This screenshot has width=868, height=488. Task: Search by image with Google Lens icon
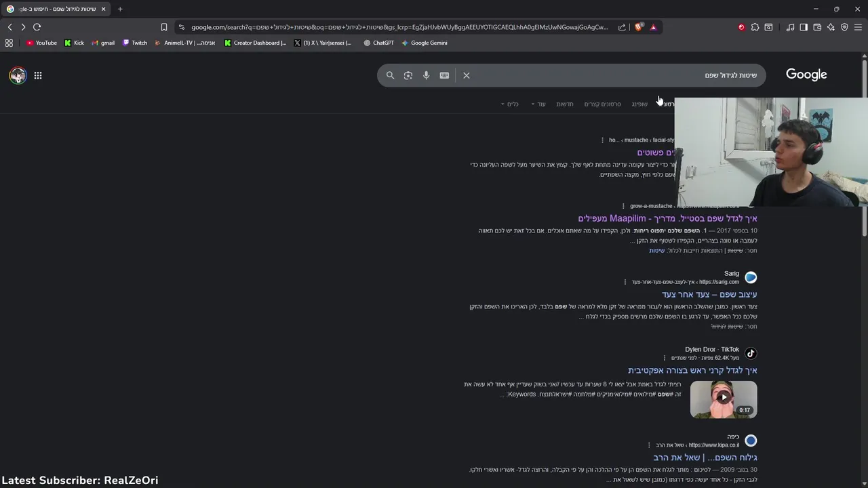click(x=408, y=75)
